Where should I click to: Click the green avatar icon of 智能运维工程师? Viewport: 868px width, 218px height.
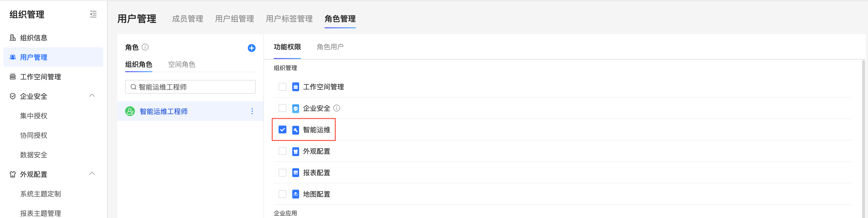pos(130,111)
